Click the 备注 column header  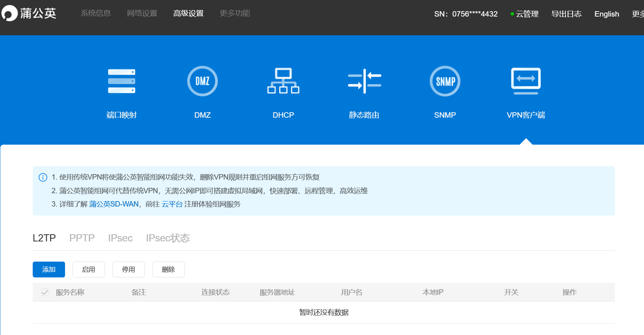pyautogui.click(x=139, y=292)
